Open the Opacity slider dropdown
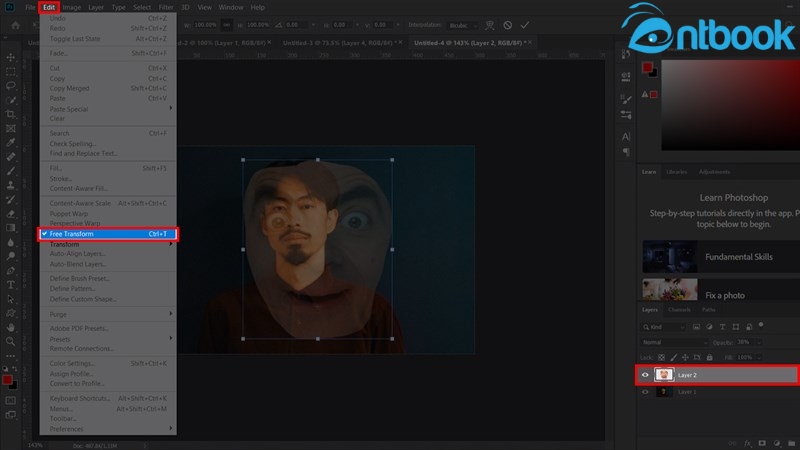Screen dimensions: 800x450 point(759,342)
